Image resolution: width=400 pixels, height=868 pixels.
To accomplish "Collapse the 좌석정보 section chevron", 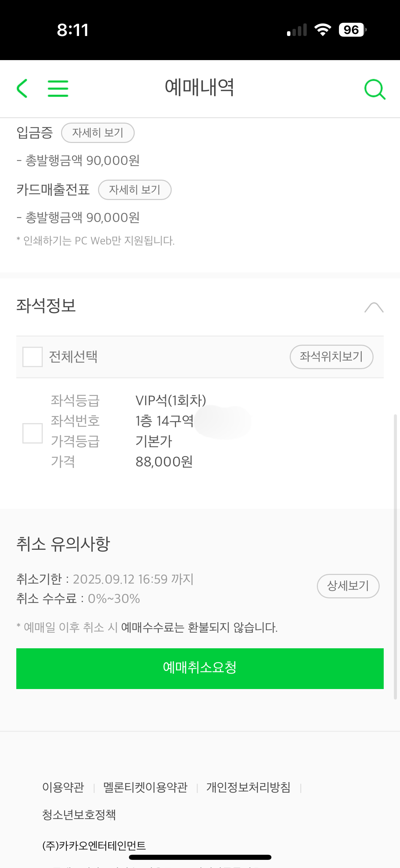I will (374, 307).
